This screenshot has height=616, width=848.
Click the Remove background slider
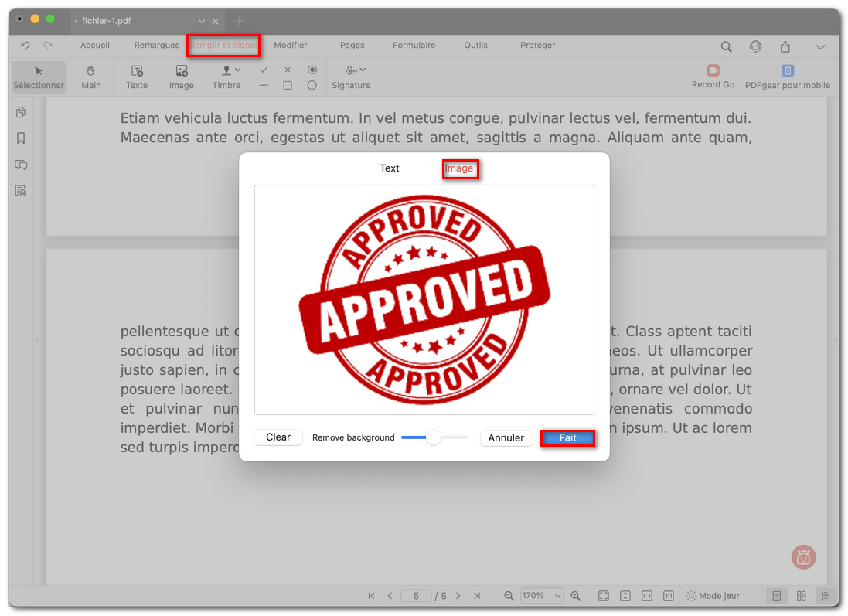pos(434,437)
